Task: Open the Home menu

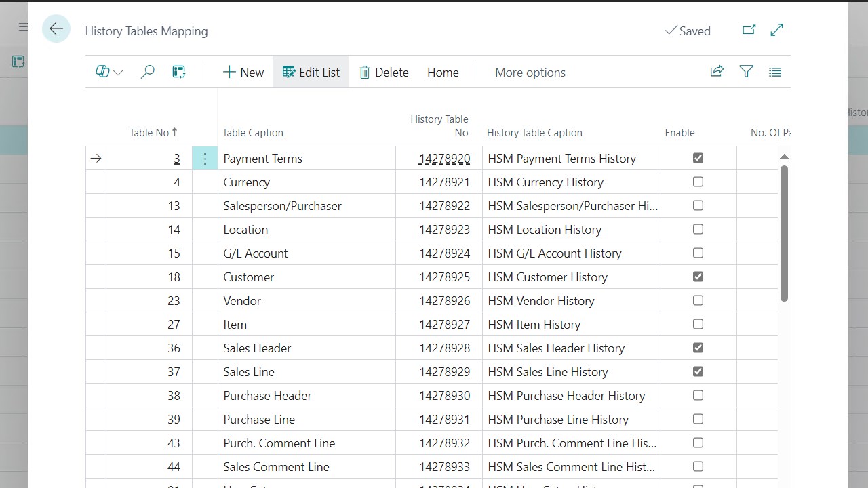Action: (x=443, y=73)
